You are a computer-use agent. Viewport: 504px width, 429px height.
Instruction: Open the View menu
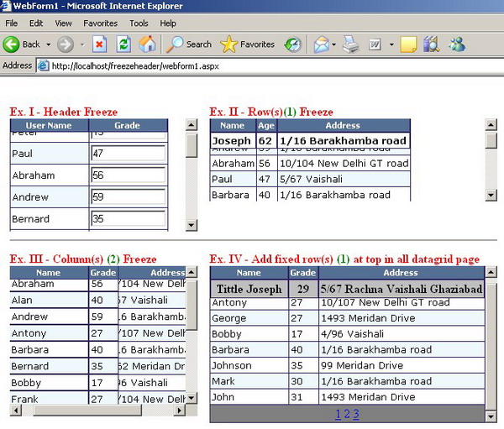tap(63, 24)
